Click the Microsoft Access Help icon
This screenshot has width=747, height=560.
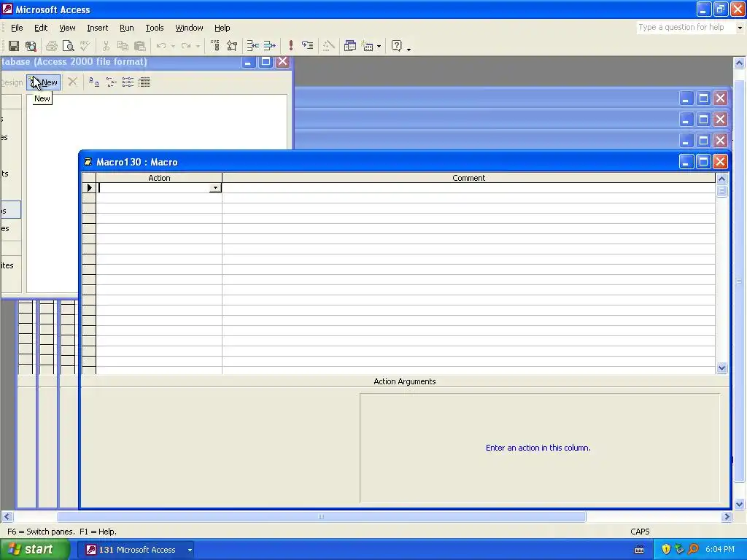[396, 46]
